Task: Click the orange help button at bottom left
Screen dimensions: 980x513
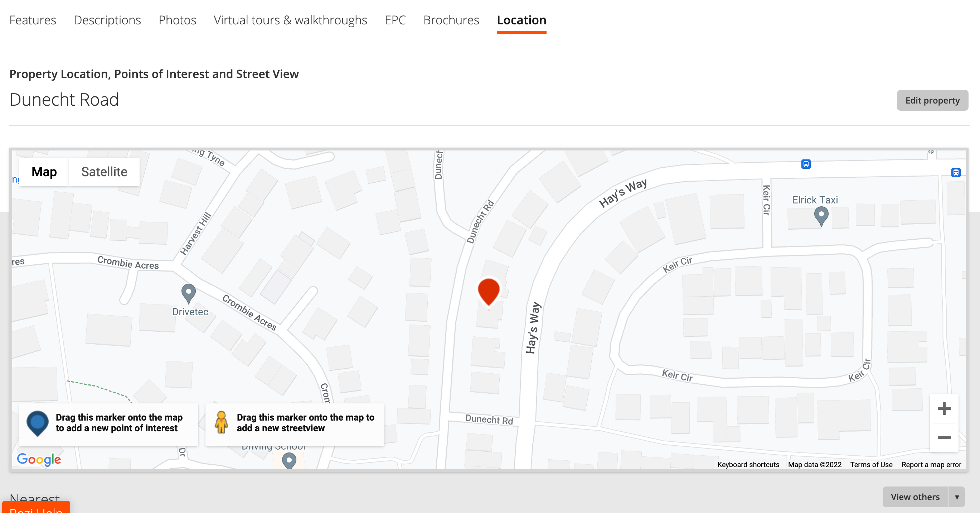Action: 36,507
